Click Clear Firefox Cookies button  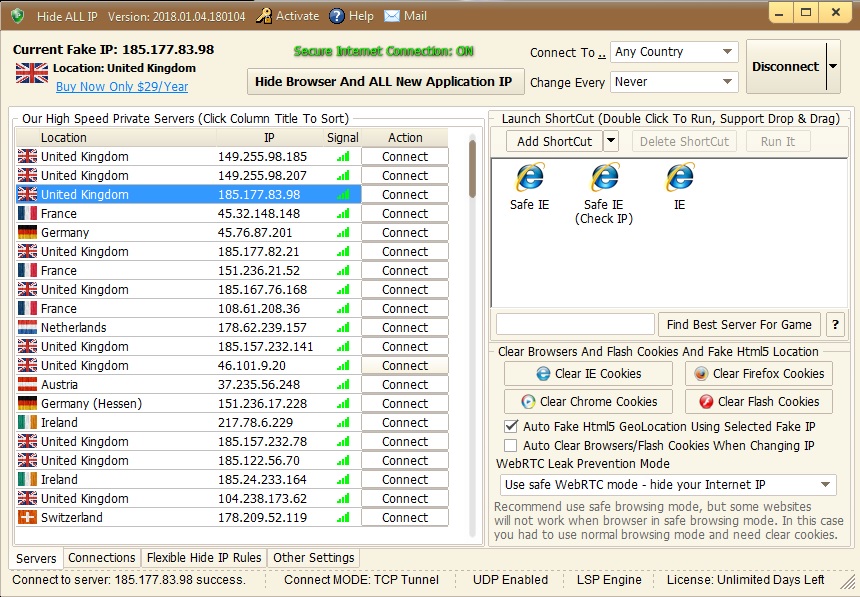tap(759, 374)
